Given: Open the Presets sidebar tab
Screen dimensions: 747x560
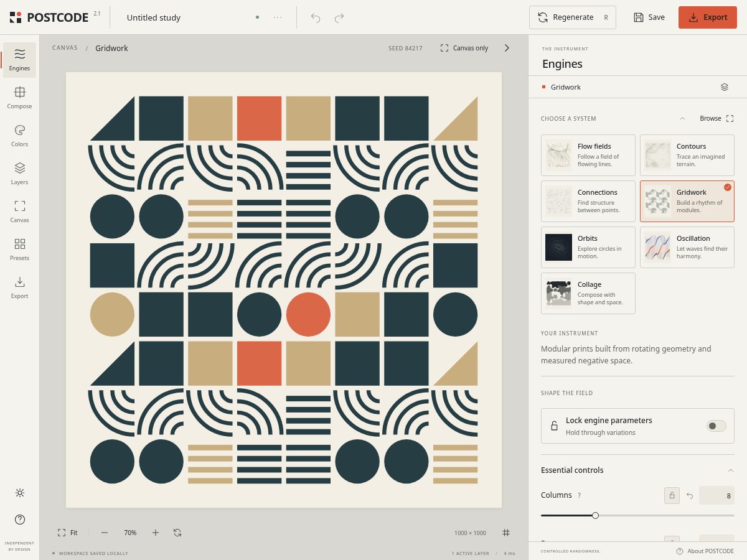Looking at the screenshot, I should click(19, 250).
